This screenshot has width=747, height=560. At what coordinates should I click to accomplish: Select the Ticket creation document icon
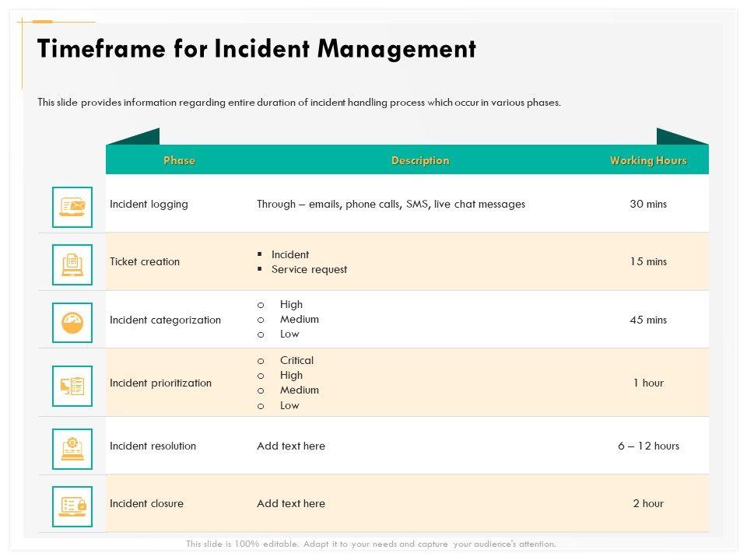(x=72, y=264)
